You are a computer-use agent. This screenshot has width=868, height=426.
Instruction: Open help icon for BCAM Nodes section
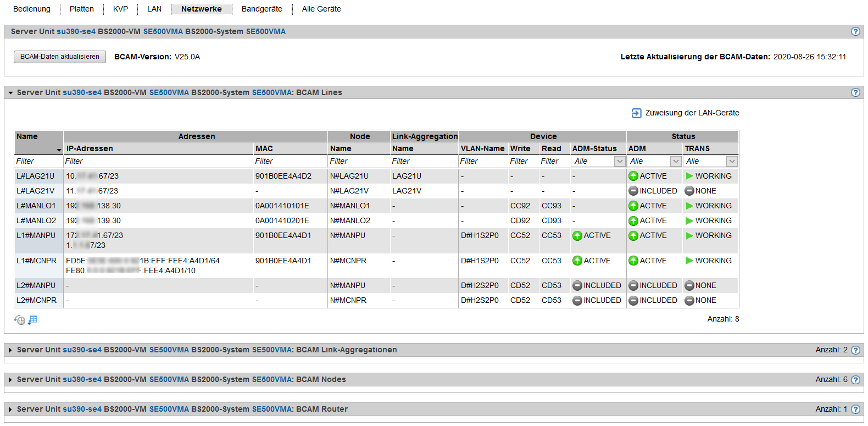click(855, 380)
